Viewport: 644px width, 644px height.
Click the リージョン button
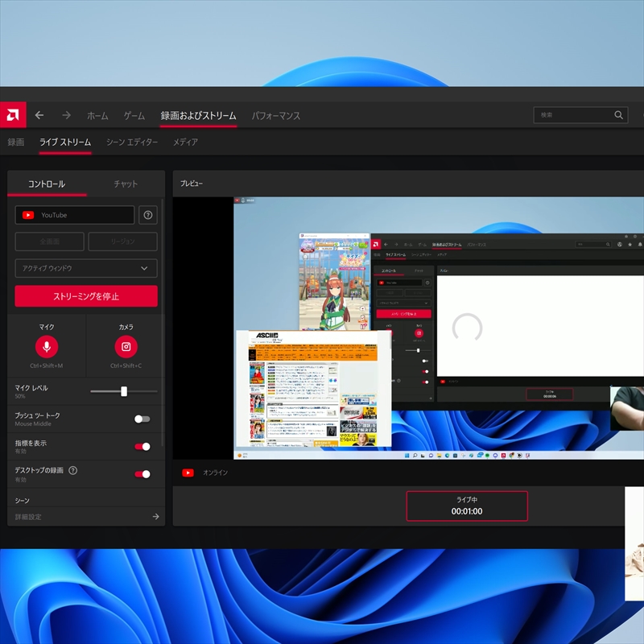123,242
